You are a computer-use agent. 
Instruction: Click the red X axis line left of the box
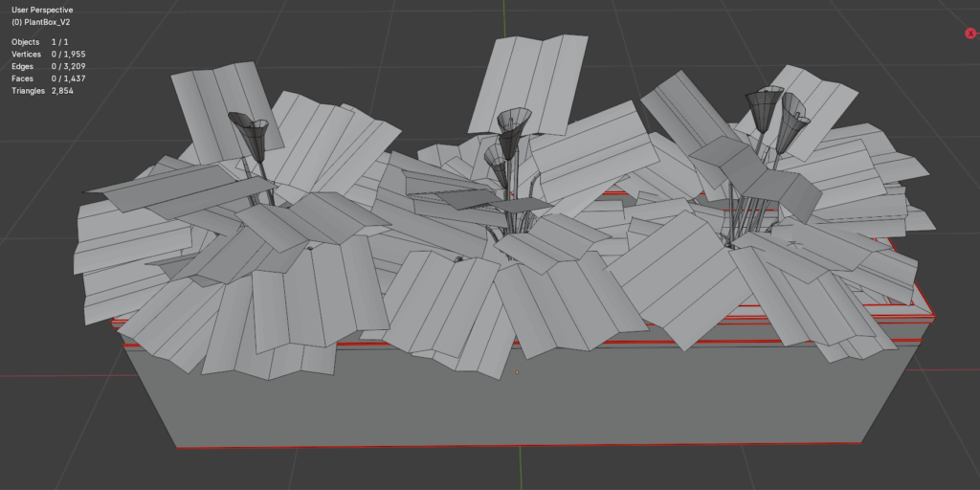[57, 375]
